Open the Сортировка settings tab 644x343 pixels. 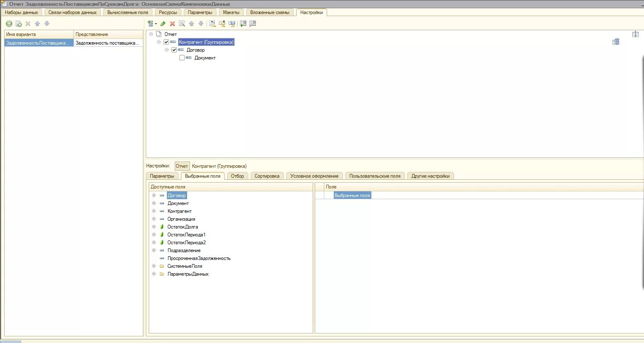pos(267,176)
